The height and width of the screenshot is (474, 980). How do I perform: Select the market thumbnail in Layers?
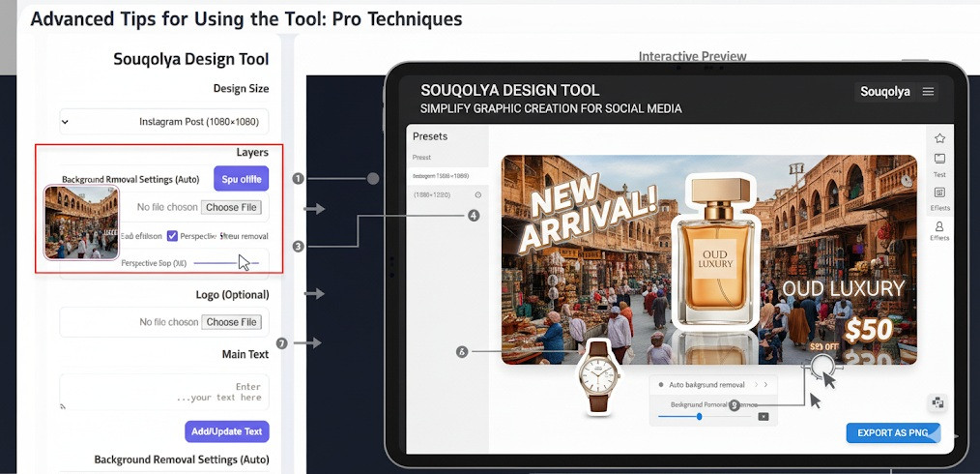click(x=81, y=222)
